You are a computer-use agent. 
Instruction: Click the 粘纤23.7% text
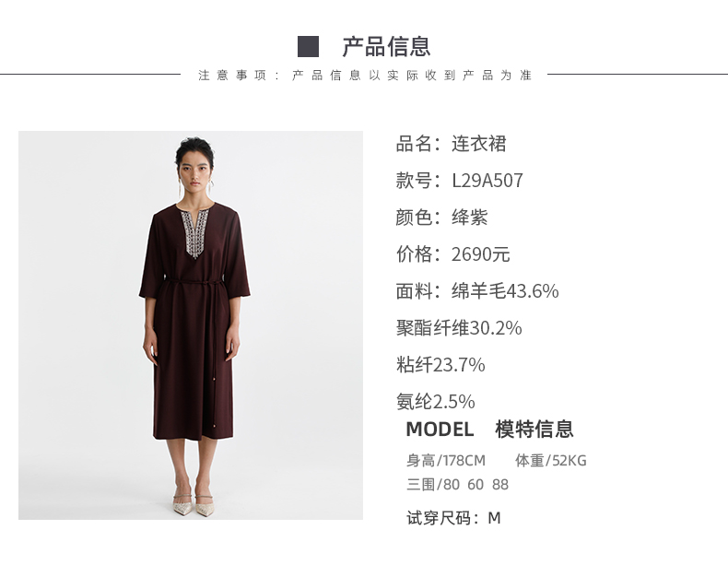click(440, 364)
